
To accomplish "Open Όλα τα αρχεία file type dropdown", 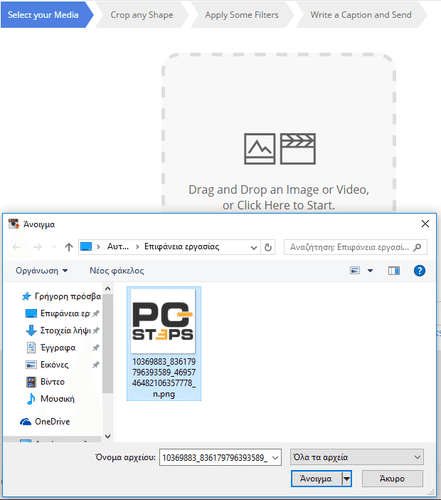I will coord(357,457).
